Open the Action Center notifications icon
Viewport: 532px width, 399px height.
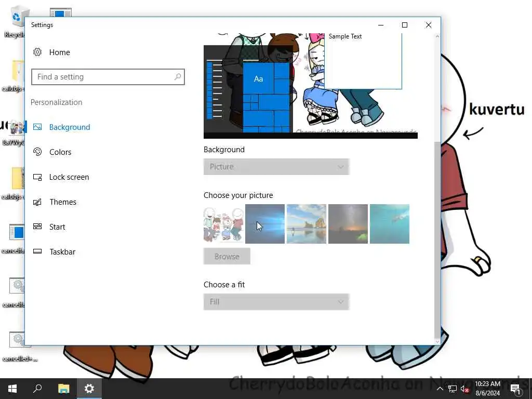pos(515,389)
